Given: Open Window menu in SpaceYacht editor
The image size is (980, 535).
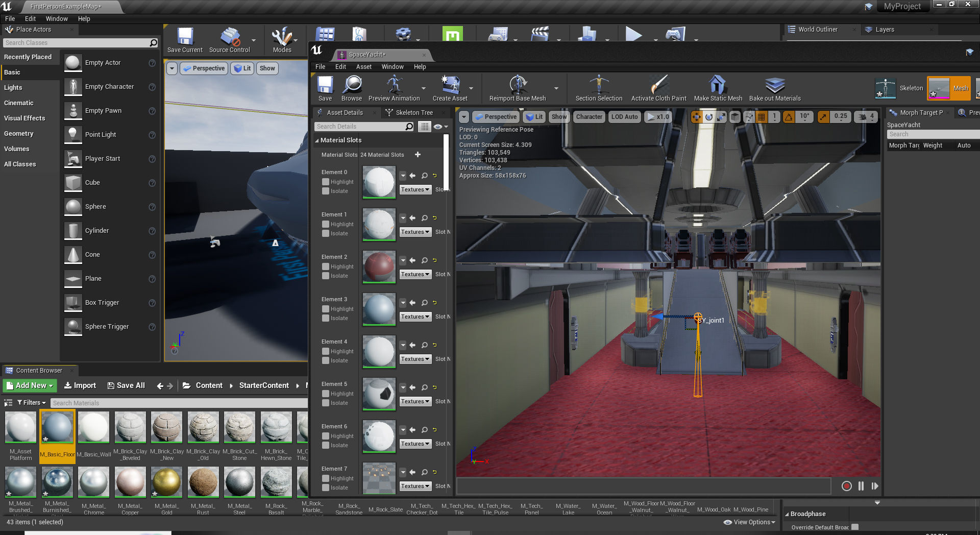Looking at the screenshot, I should click(x=393, y=67).
